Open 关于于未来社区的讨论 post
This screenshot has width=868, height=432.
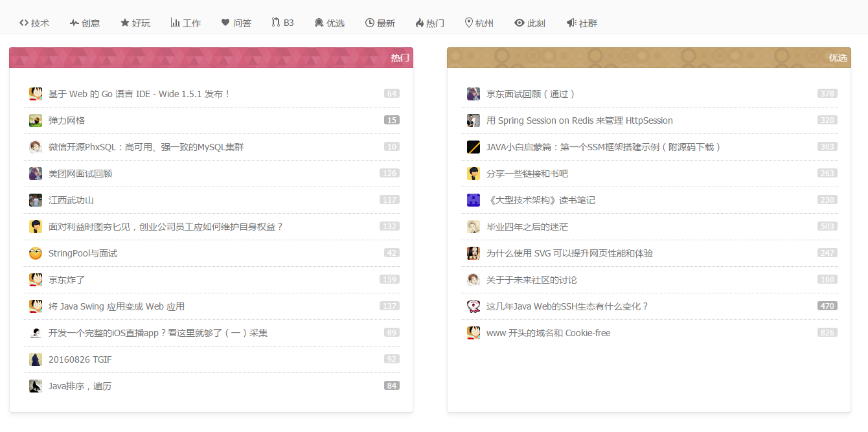532,280
